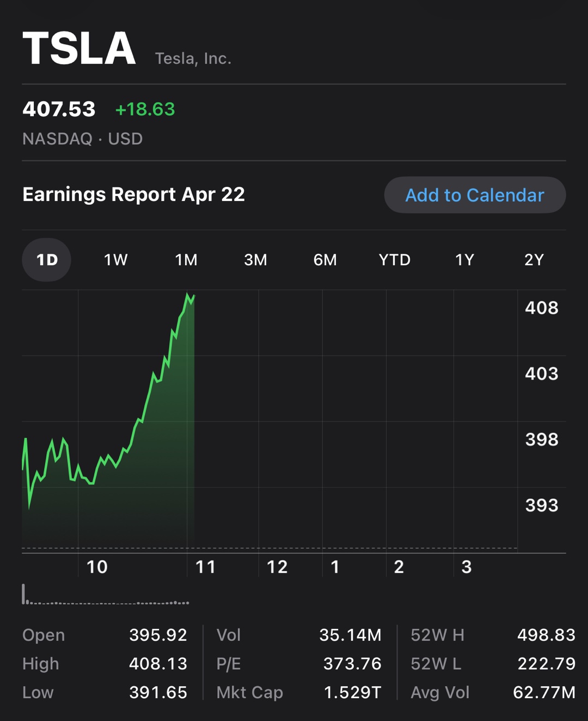Tap the 52W H value 498.83

[546, 635]
